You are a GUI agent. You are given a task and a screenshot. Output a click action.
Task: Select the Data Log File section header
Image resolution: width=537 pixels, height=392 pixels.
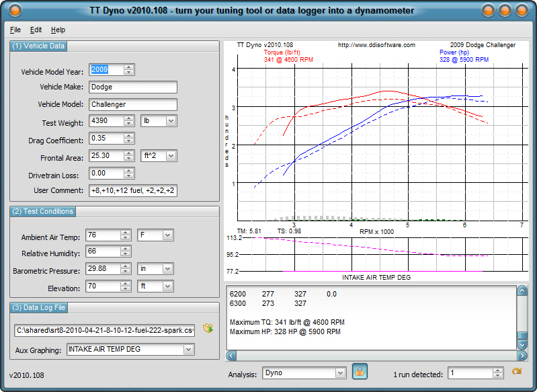point(39,308)
